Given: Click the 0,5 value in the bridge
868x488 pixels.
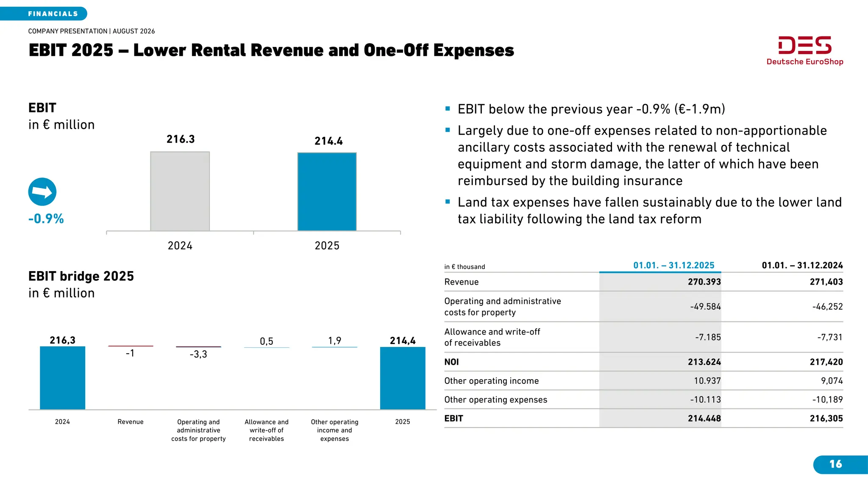Looking at the screenshot, I should [x=267, y=341].
